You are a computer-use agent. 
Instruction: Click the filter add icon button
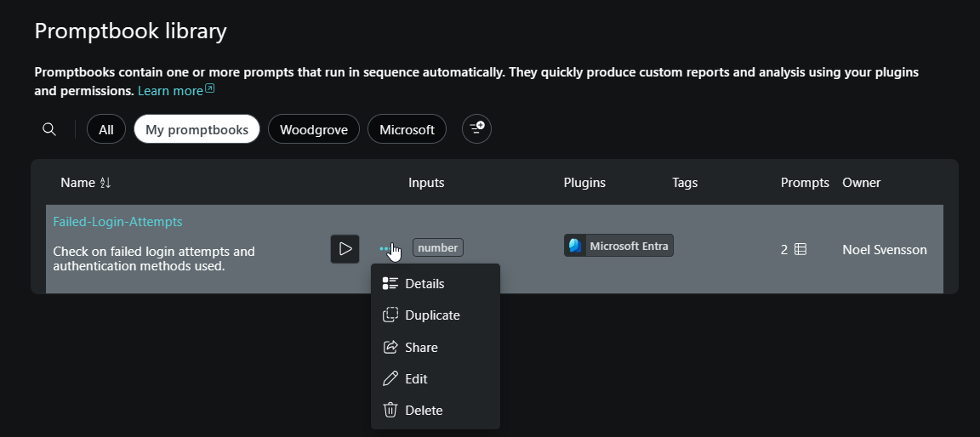coord(476,129)
